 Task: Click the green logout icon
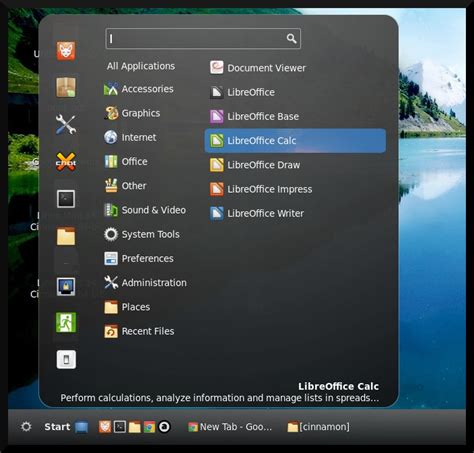[x=66, y=322]
